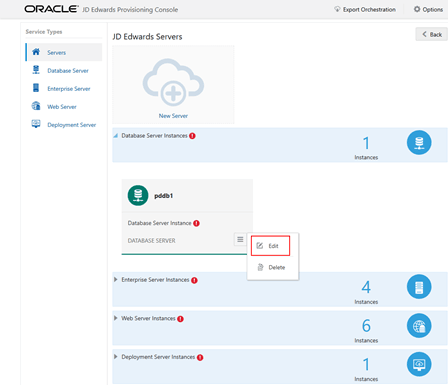Click the count 4 for Enterprise instances
The width and height of the screenshot is (448, 385).
pos(366,287)
